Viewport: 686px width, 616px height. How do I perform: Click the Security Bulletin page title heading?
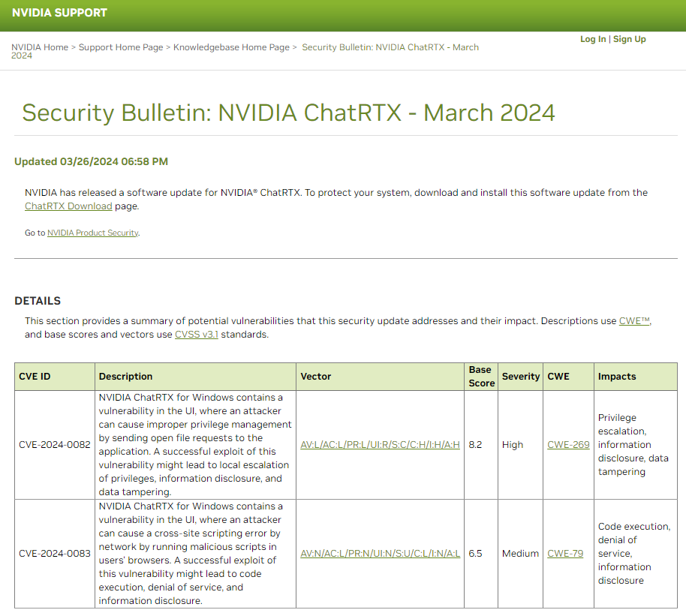click(x=288, y=113)
